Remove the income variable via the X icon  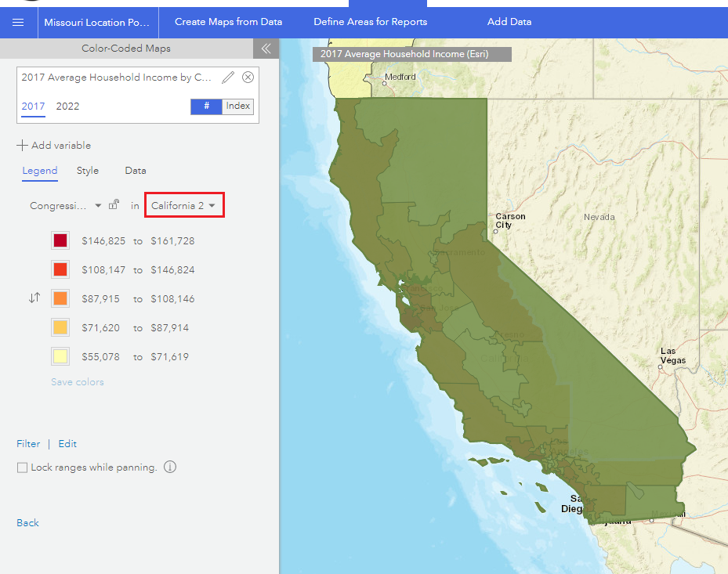248,77
